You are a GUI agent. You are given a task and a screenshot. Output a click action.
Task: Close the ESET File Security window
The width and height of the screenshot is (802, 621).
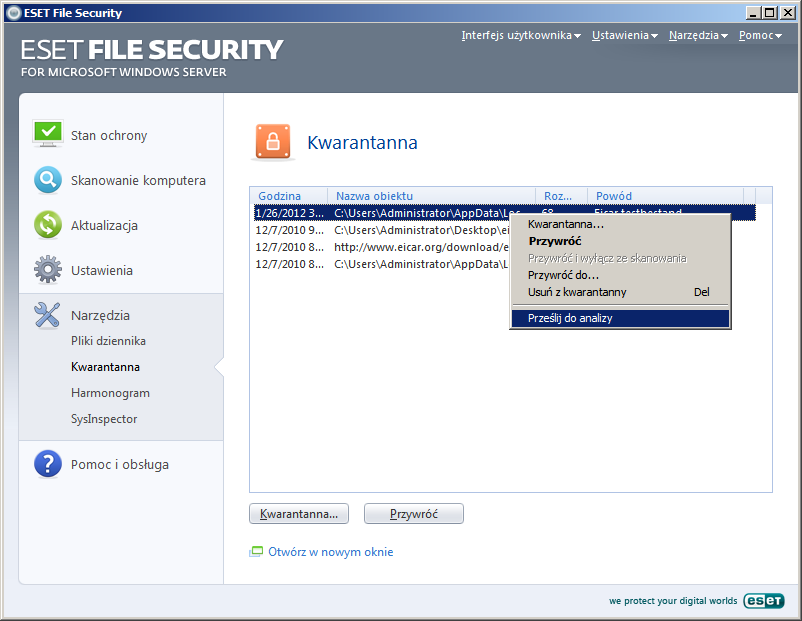click(788, 13)
